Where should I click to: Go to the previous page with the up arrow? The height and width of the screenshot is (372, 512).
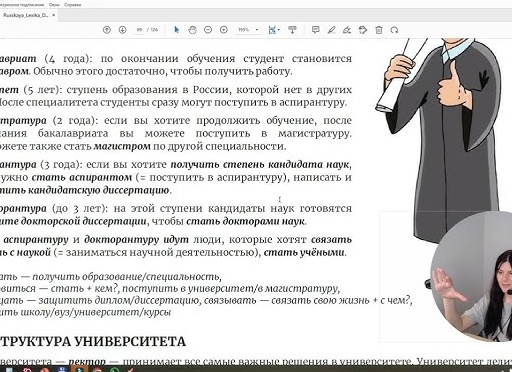coord(107,30)
